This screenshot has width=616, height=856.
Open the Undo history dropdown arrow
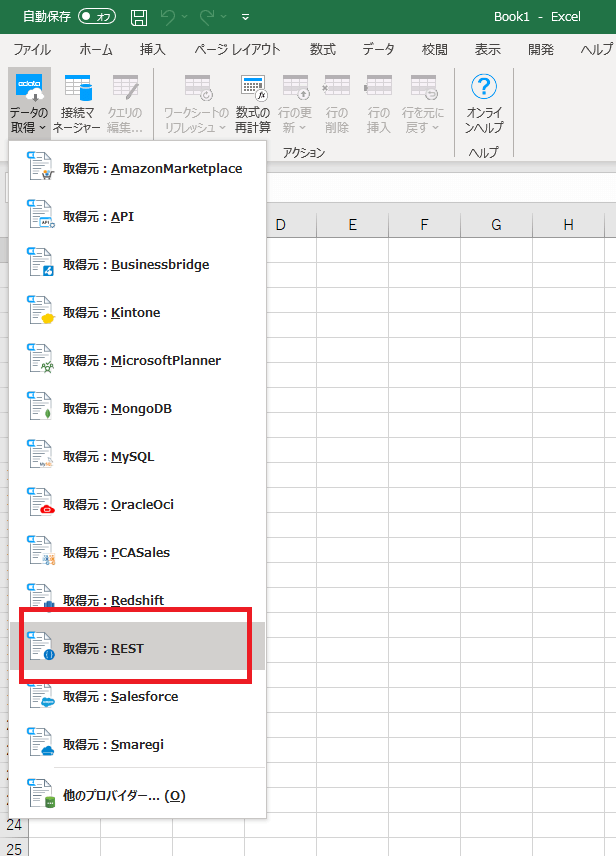coord(185,17)
